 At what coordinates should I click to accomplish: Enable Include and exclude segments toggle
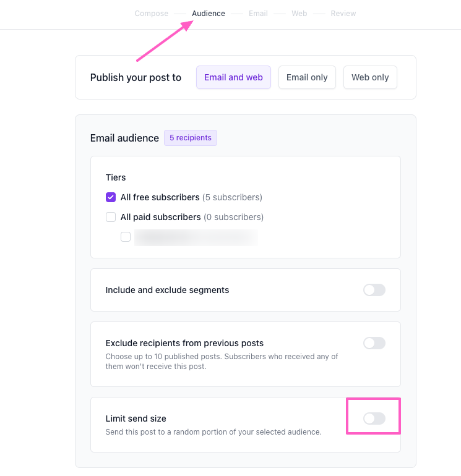pyautogui.click(x=374, y=290)
